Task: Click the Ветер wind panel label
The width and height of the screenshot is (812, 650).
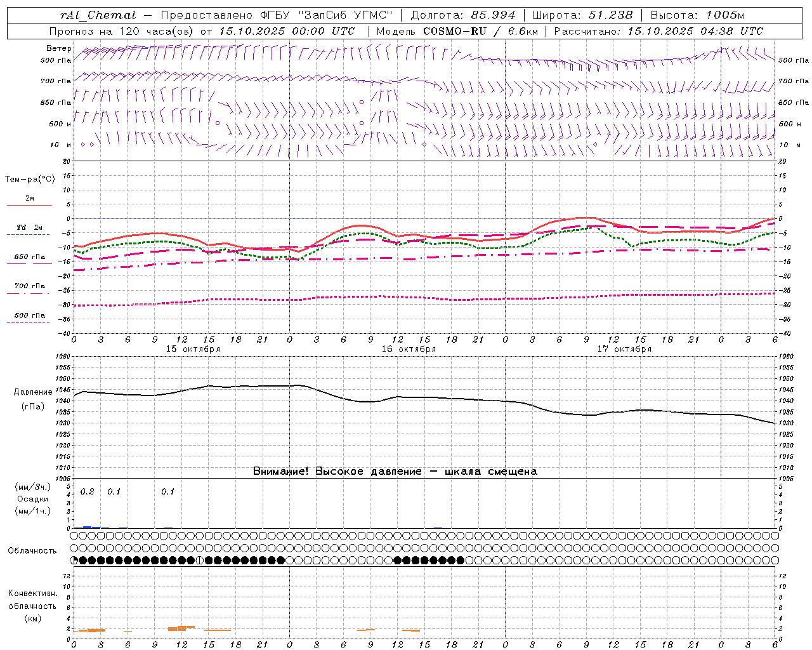Action: 58,48
